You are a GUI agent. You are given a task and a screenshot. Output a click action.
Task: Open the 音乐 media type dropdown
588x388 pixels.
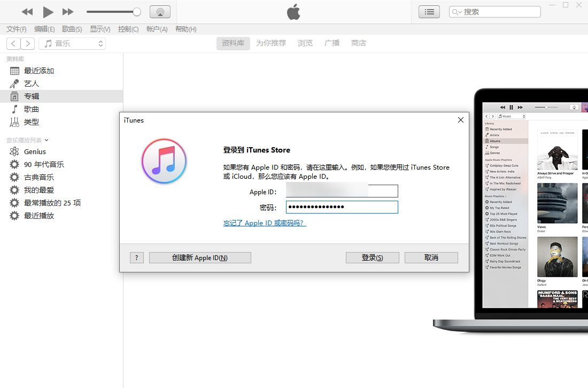(72, 43)
